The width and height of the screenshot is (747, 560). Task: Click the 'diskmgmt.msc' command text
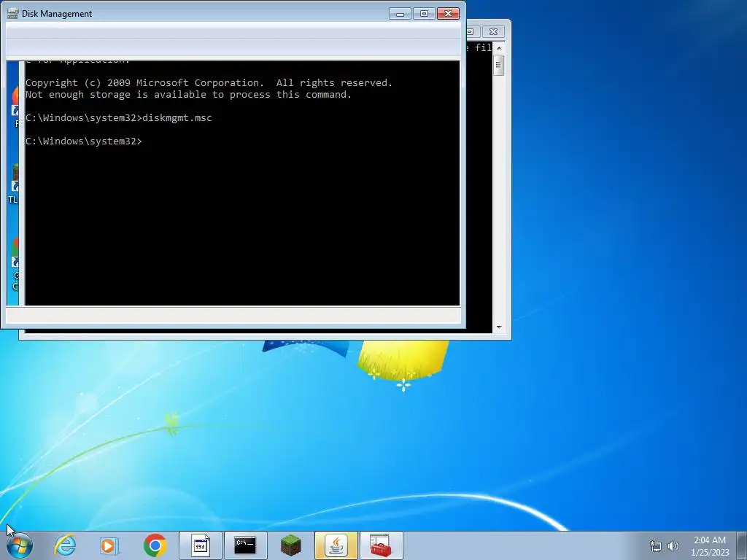point(177,118)
